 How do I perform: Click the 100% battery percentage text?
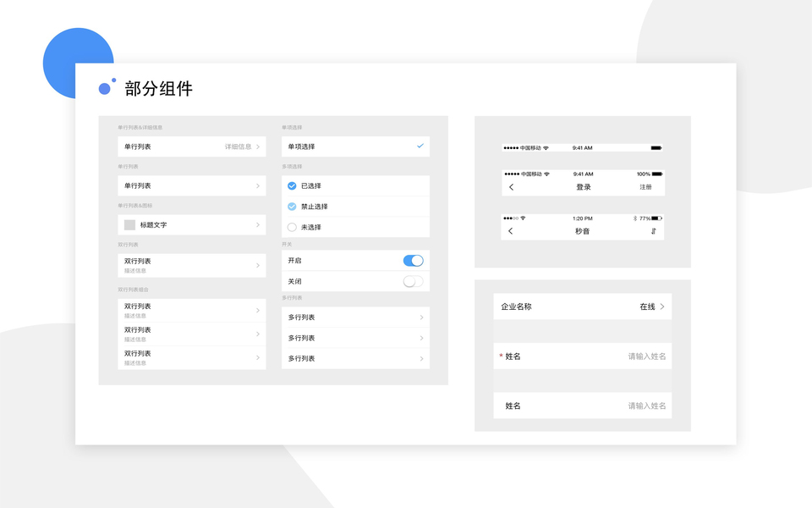(644, 174)
